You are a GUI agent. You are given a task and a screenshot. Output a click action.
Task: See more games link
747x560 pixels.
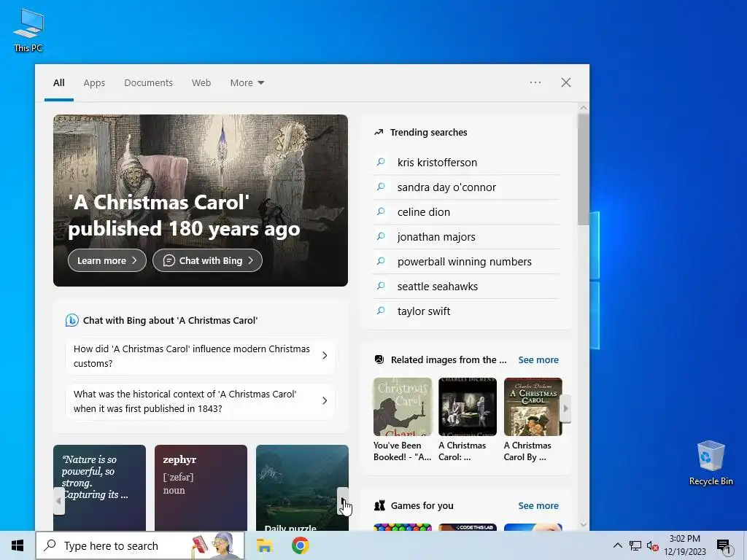click(538, 506)
